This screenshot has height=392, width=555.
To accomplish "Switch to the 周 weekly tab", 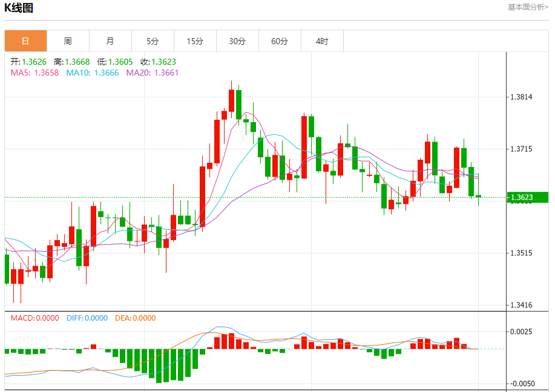I will coord(68,41).
